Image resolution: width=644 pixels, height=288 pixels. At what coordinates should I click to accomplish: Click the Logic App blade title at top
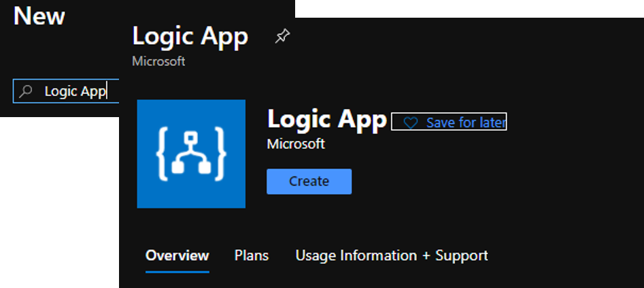(190, 37)
